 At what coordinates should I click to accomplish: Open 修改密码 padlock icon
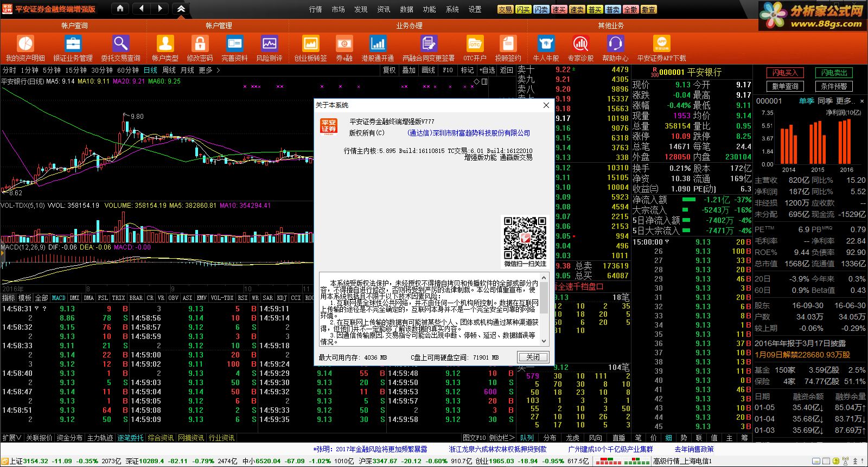[200, 43]
